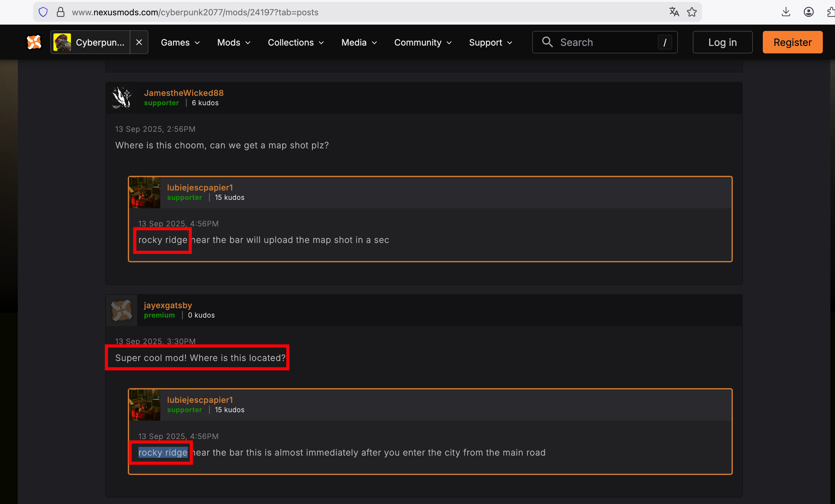
Task: Expand the Games dropdown menu
Action: coord(180,42)
